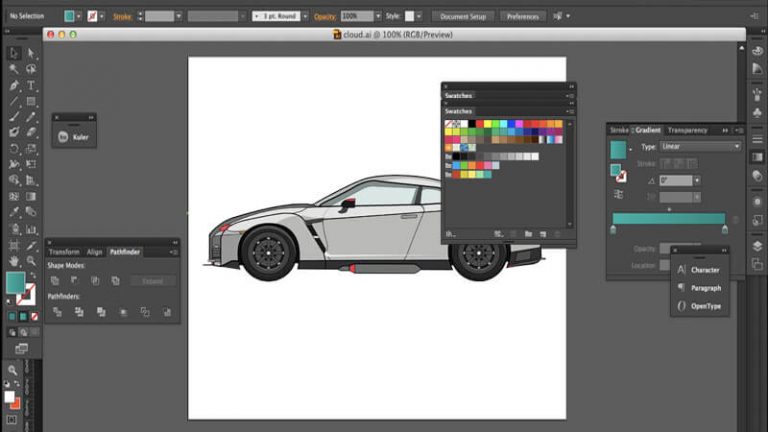Screen dimensions: 768x432
Task: Click the Minus Front shape mode icon
Action: [74, 281]
